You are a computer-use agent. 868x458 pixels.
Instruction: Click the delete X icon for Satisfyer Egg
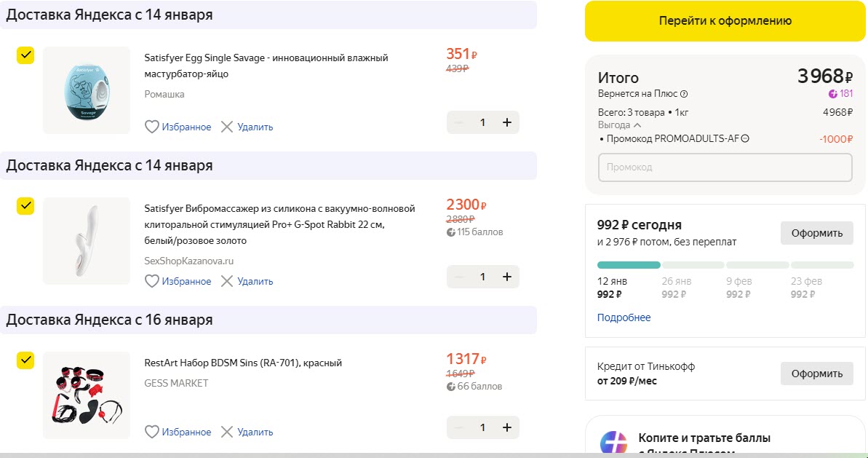pyautogui.click(x=227, y=127)
